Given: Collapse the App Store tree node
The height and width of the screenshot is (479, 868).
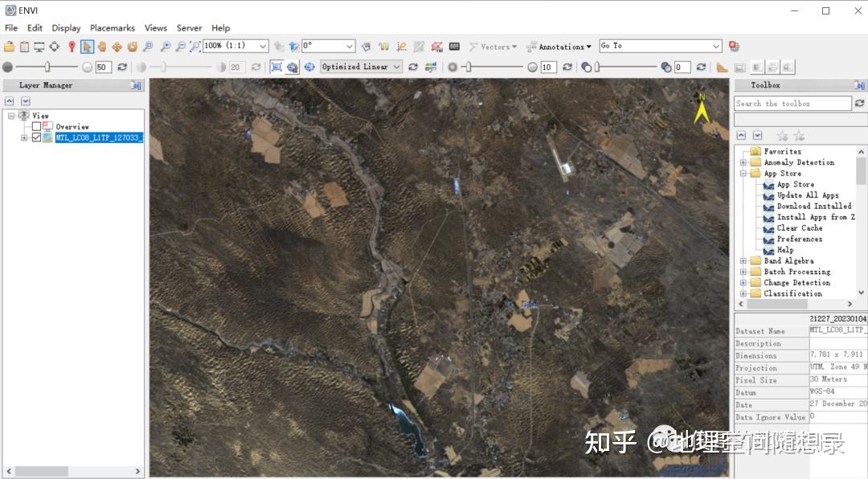Looking at the screenshot, I should coord(743,173).
